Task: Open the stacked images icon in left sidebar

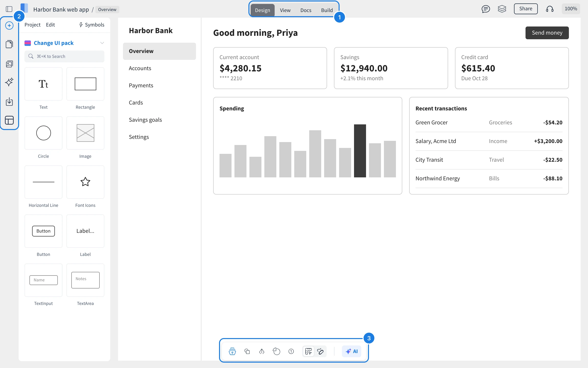Action: click(x=9, y=64)
